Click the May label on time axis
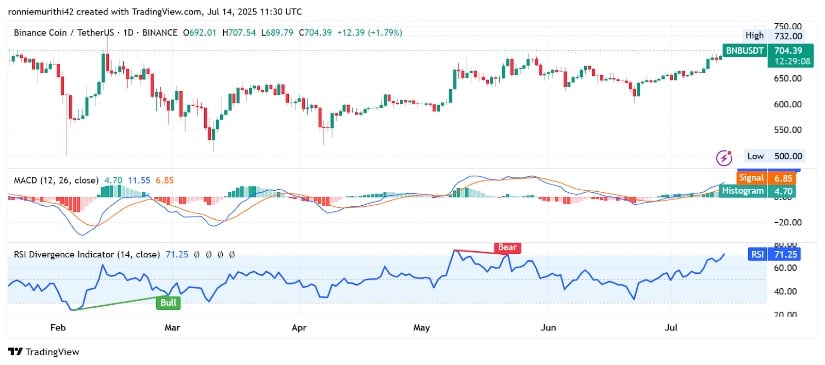Viewport: 825px width, 365px height. tap(422, 328)
